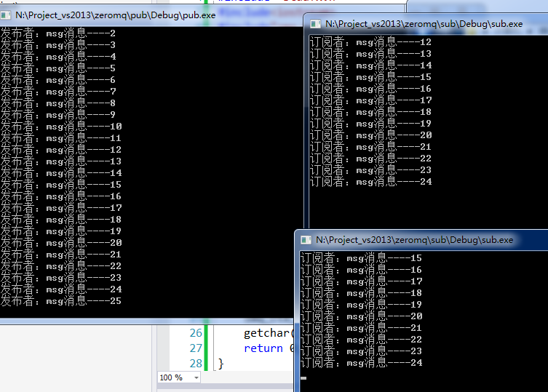Image resolution: width=548 pixels, height=392 pixels.
Task: Click line number 27 in code editor
Action: click(196, 348)
